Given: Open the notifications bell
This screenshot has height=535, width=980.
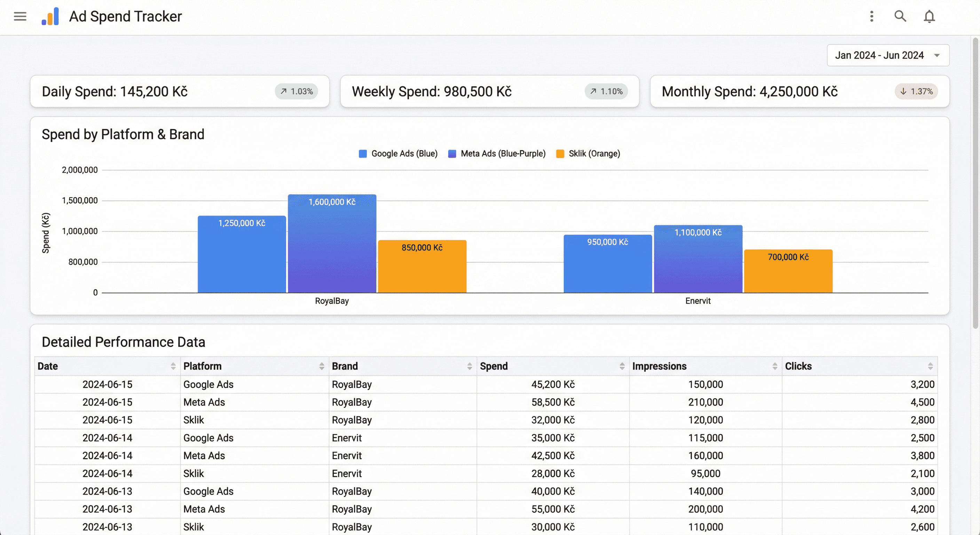Looking at the screenshot, I should 929,16.
